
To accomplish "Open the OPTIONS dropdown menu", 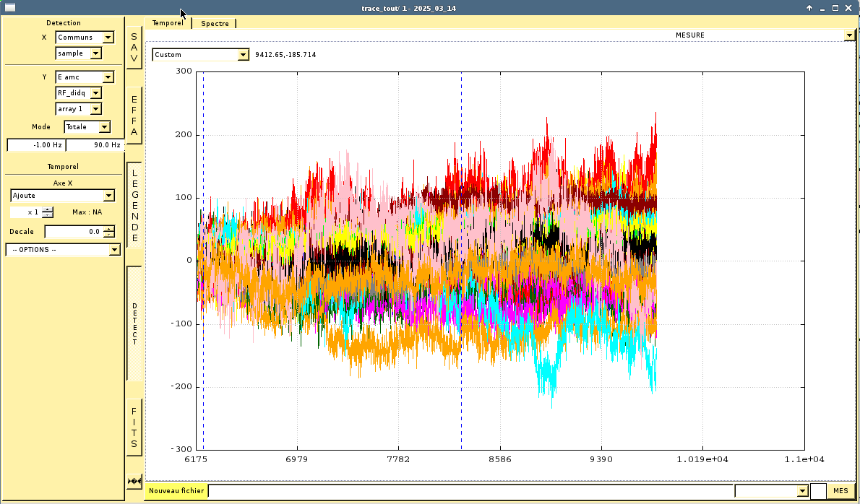I will 62,250.
